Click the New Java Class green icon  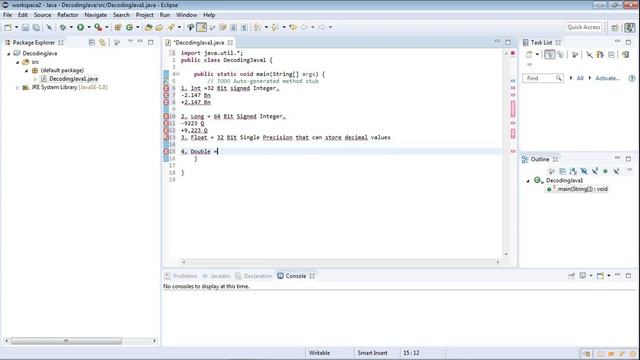[129, 27]
